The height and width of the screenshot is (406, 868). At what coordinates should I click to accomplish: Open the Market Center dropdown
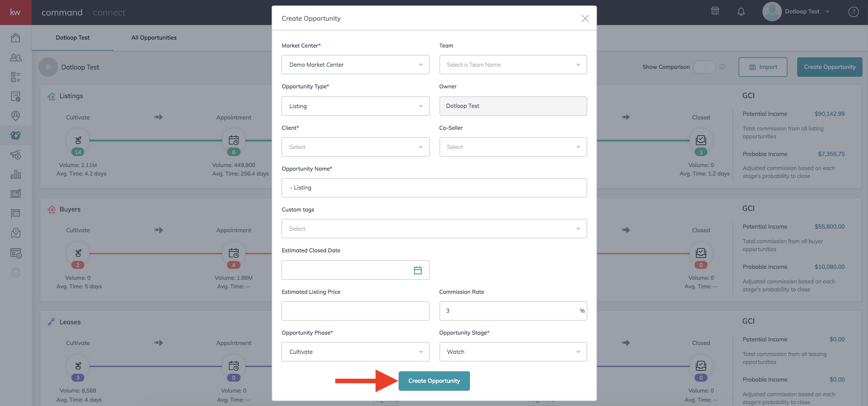pos(355,65)
